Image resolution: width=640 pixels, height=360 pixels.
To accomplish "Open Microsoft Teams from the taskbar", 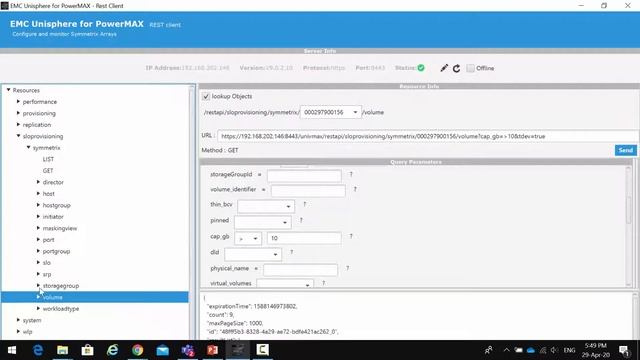I will point(188,350).
